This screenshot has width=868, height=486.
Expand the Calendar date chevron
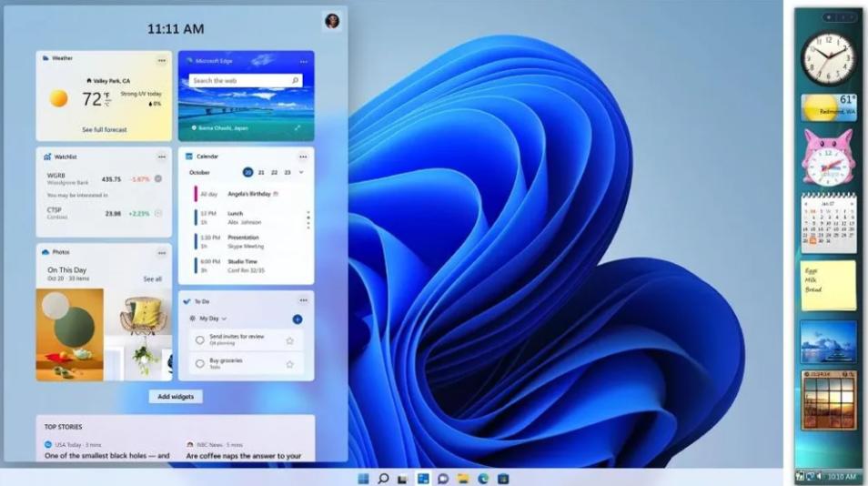(x=301, y=172)
